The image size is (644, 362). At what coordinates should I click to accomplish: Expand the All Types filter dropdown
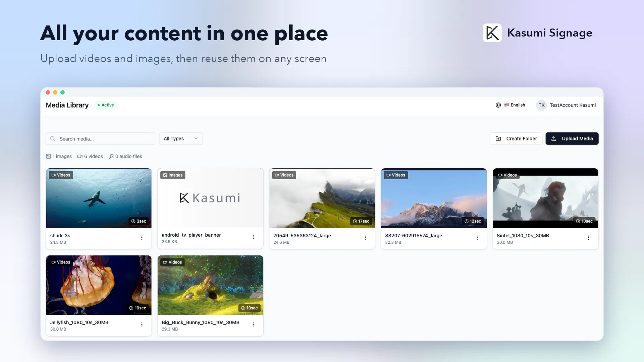pos(181,138)
